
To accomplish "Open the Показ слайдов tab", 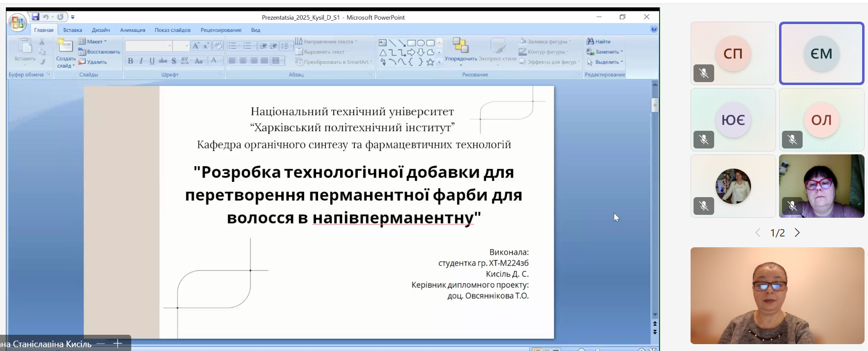I will pyautogui.click(x=173, y=30).
